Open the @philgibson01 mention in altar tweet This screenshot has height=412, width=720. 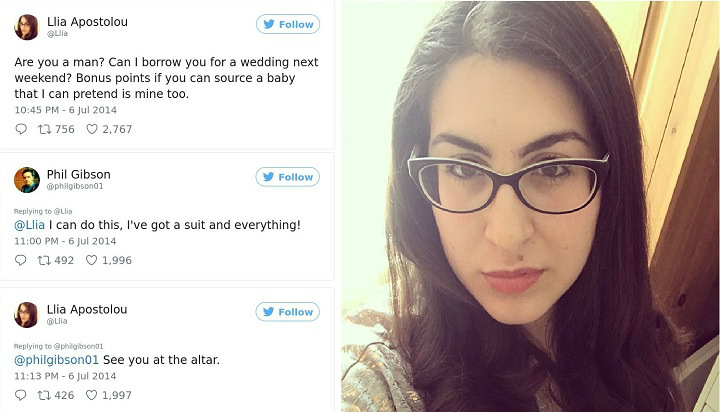(x=56, y=360)
